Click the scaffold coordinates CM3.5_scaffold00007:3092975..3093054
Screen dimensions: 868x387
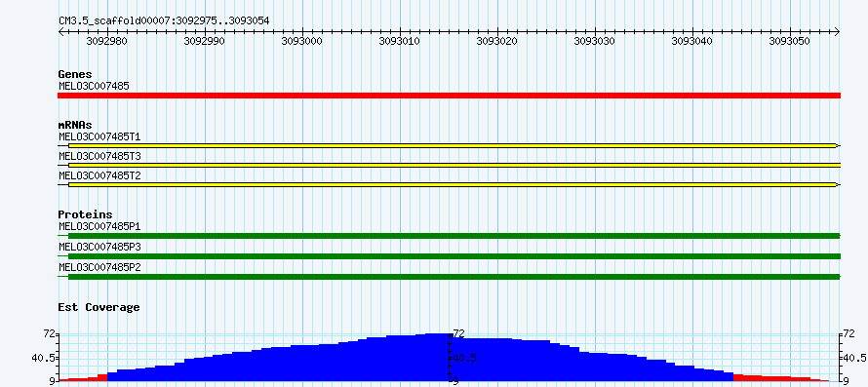tap(164, 21)
